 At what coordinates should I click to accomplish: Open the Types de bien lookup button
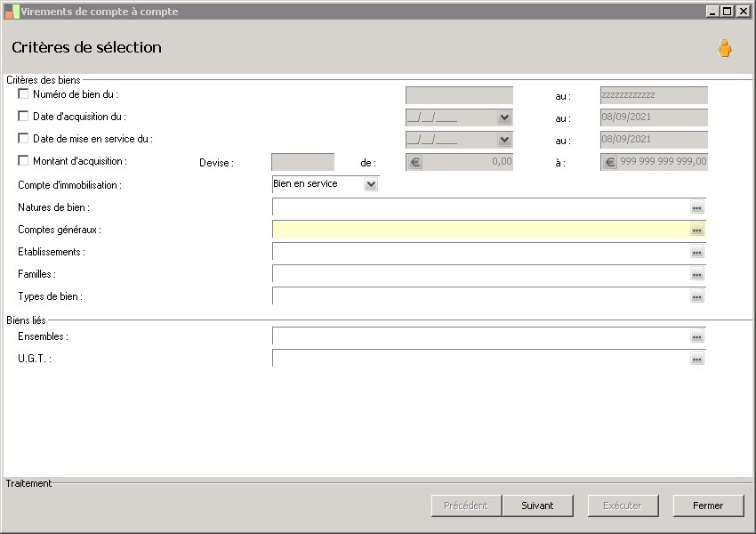(x=697, y=296)
